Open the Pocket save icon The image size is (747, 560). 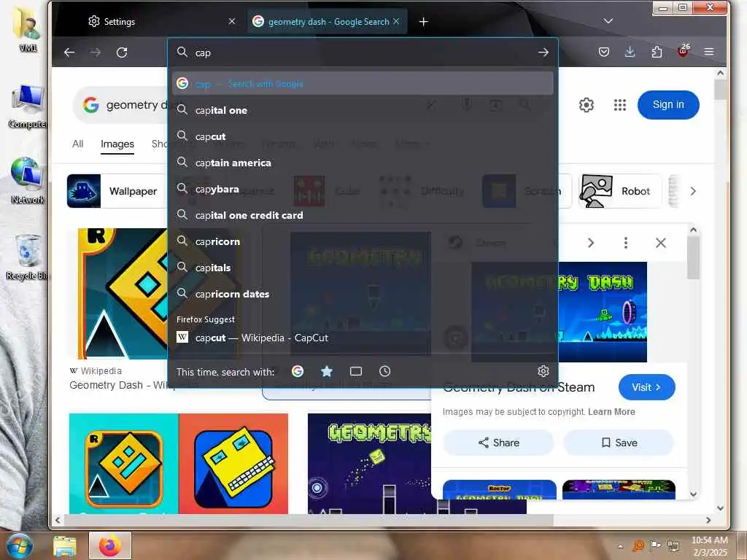click(604, 52)
